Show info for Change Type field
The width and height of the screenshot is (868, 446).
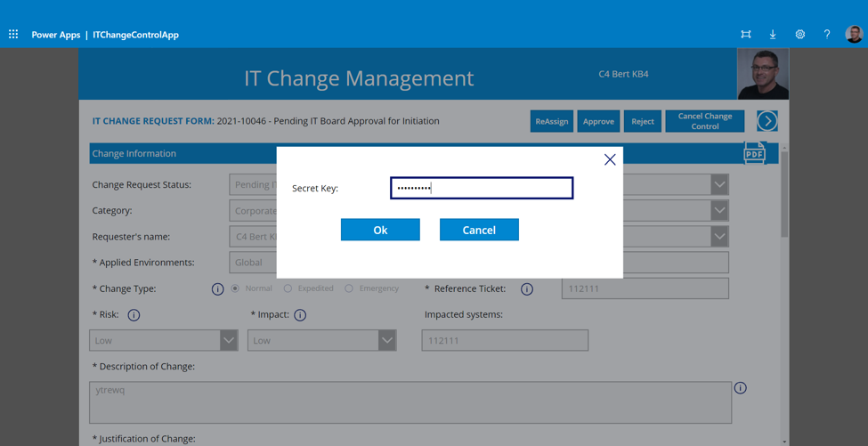[x=217, y=289]
